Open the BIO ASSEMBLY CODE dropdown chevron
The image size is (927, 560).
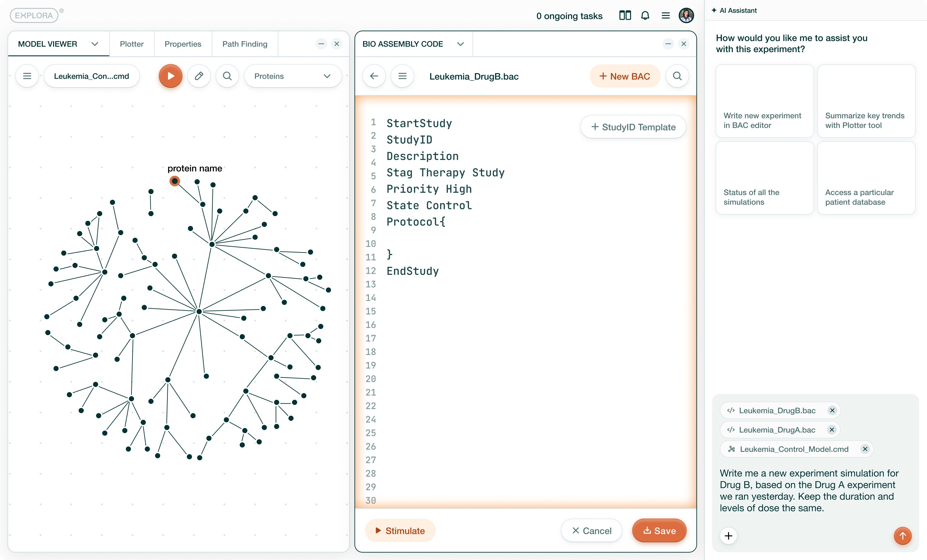[x=460, y=44]
